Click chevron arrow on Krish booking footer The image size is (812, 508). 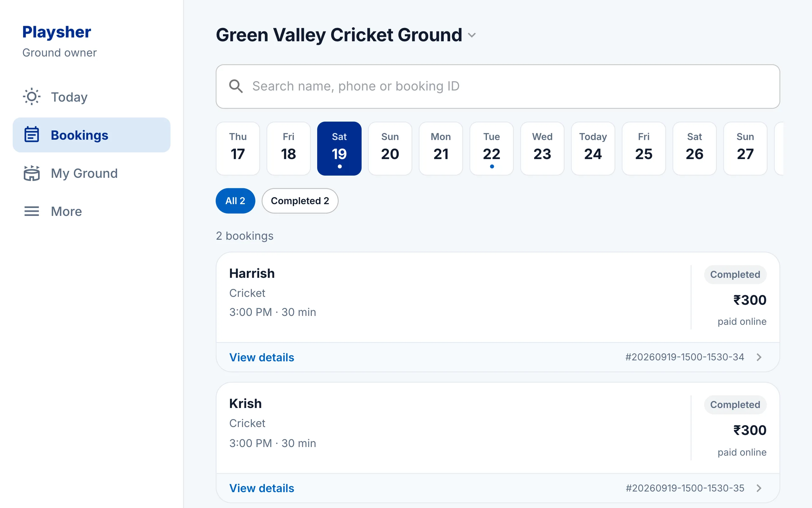tap(759, 488)
